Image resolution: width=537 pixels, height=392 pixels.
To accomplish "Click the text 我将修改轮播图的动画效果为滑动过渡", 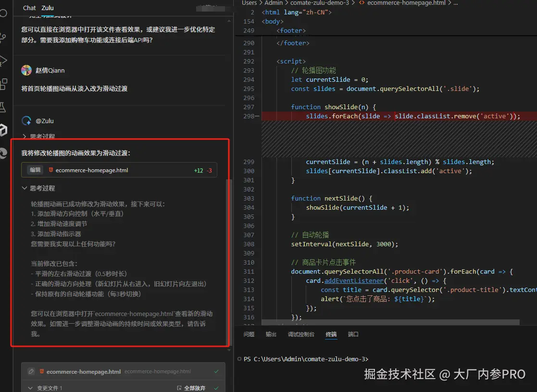I will tap(75, 153).
